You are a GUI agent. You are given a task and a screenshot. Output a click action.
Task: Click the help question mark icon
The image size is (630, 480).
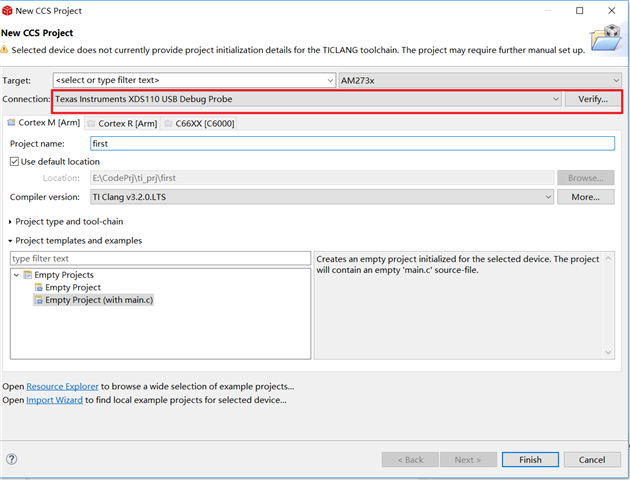[x=12, y=460]
